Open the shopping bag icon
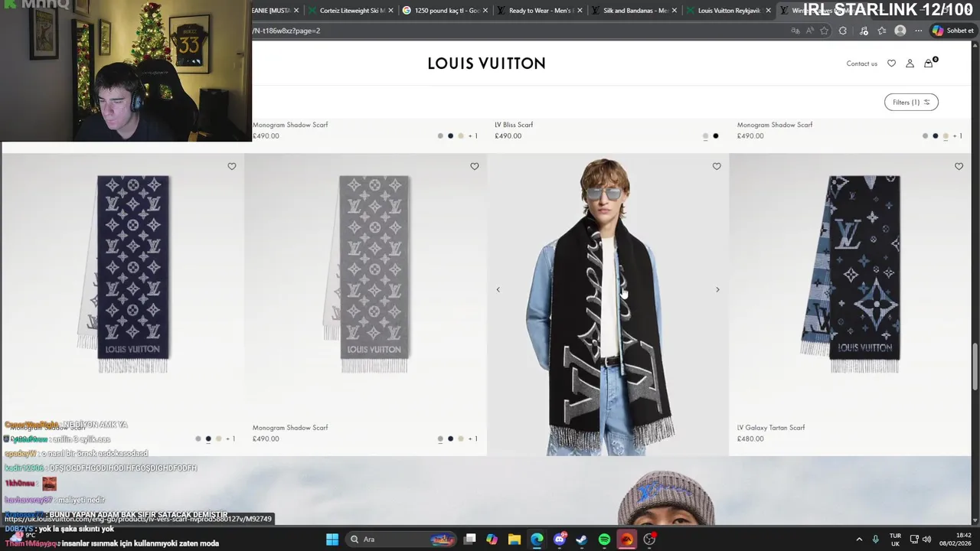 coord(929,64)
